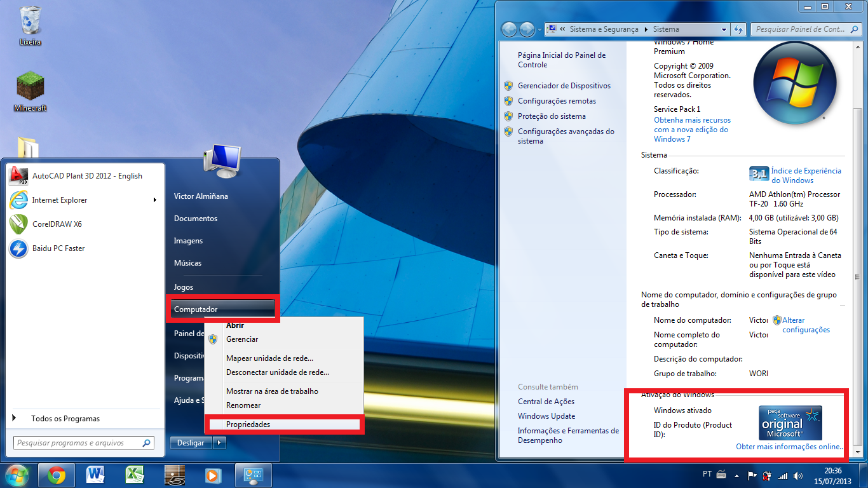Expand Internet Explorer jump list arrow
This screenshot has width=868, height=488.
point(155,200)
